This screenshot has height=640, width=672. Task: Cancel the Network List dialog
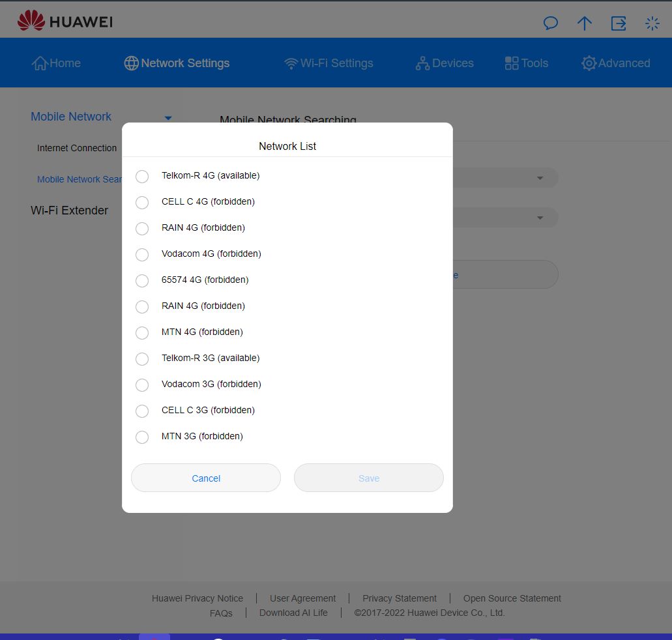pos(206,478)
